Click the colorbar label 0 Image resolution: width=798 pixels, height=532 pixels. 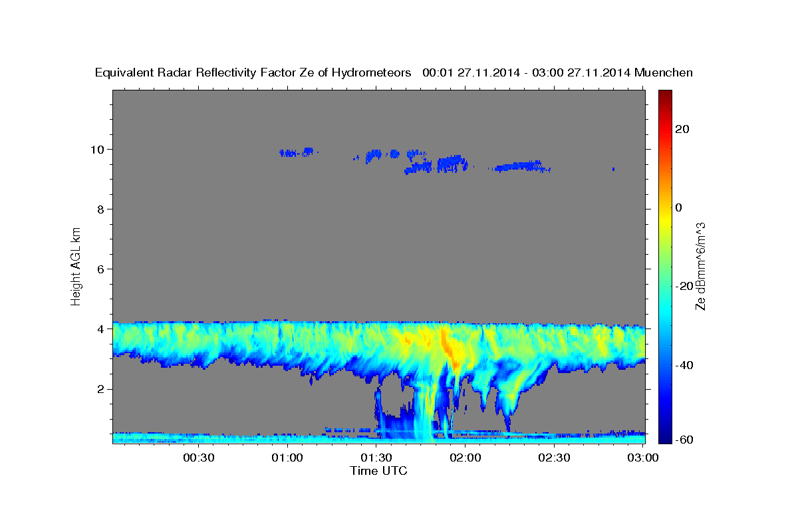678,207
